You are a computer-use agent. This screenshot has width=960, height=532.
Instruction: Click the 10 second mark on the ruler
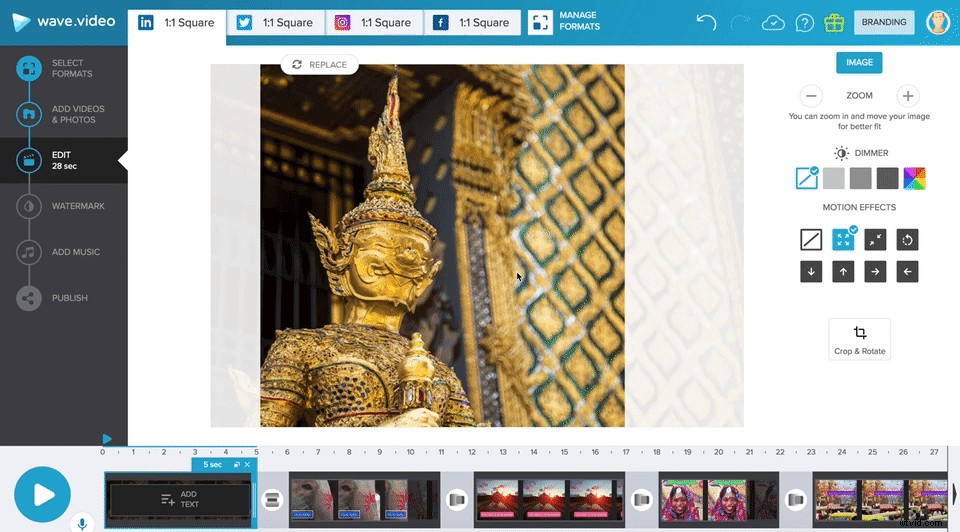[x=410, y=452]
